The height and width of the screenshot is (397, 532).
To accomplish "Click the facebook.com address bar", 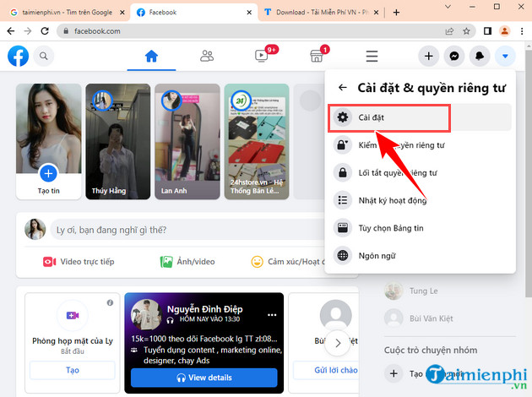I will point(252,31).
